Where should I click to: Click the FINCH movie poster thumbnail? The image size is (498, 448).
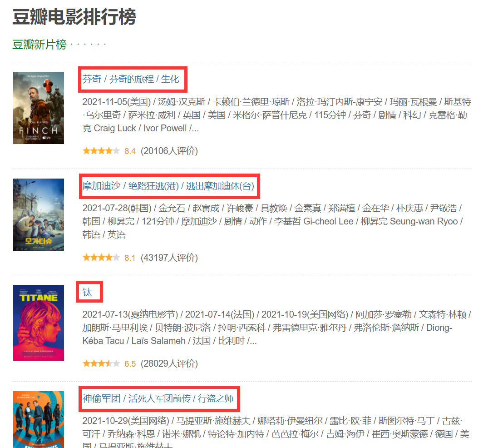coord(39,108)
